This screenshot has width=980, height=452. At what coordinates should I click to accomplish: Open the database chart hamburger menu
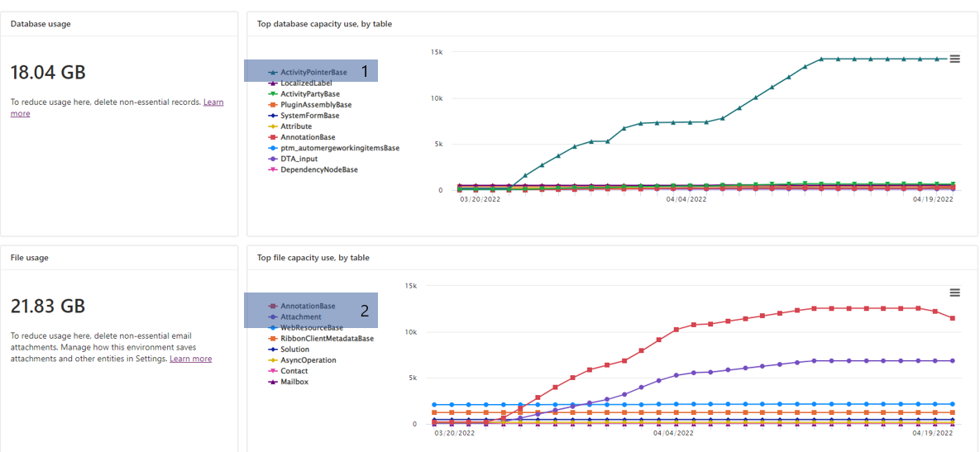point(954,59)
